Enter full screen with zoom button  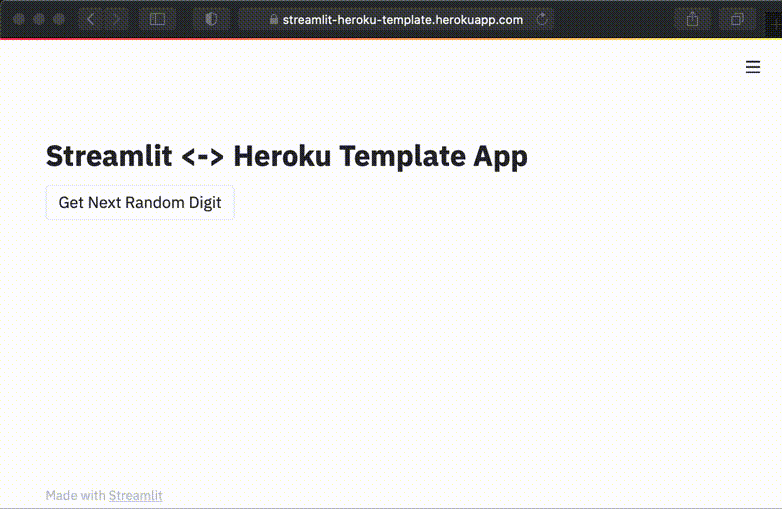click(59, 19)
